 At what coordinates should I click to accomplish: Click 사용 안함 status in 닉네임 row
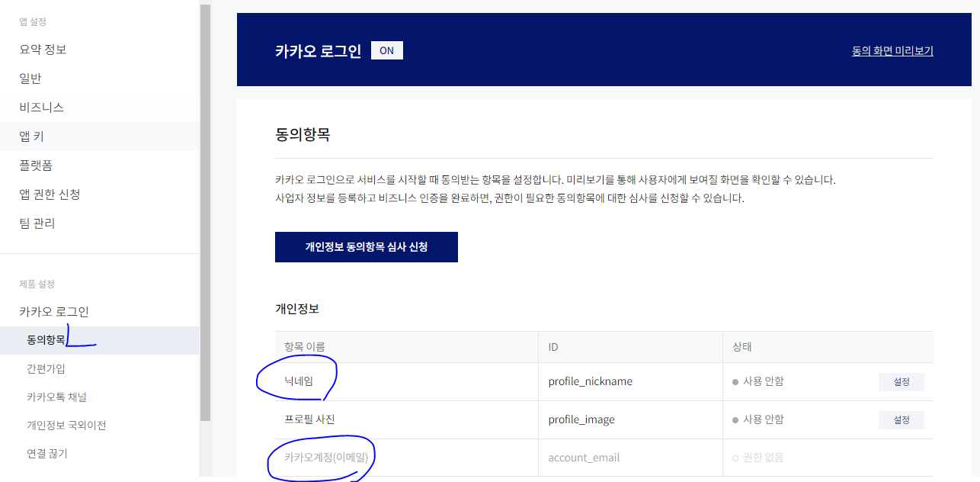(757, 381)
